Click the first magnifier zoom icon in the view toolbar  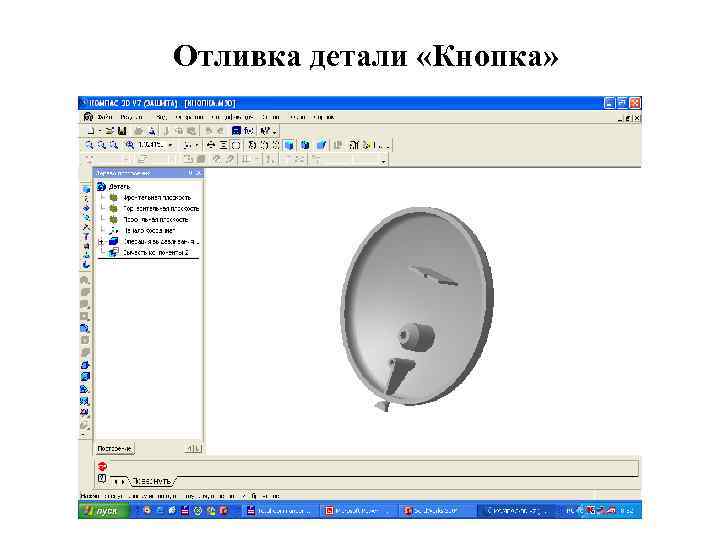click(x=89, y=145)
